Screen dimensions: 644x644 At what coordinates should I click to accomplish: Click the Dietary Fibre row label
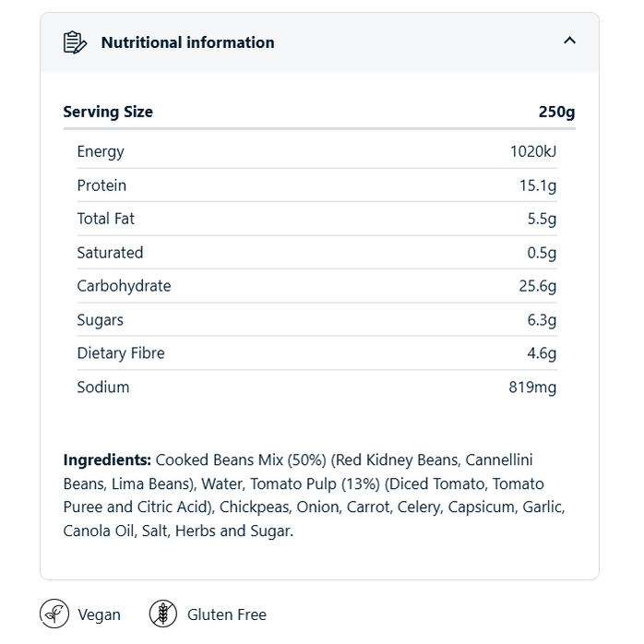tap(121, 353)
